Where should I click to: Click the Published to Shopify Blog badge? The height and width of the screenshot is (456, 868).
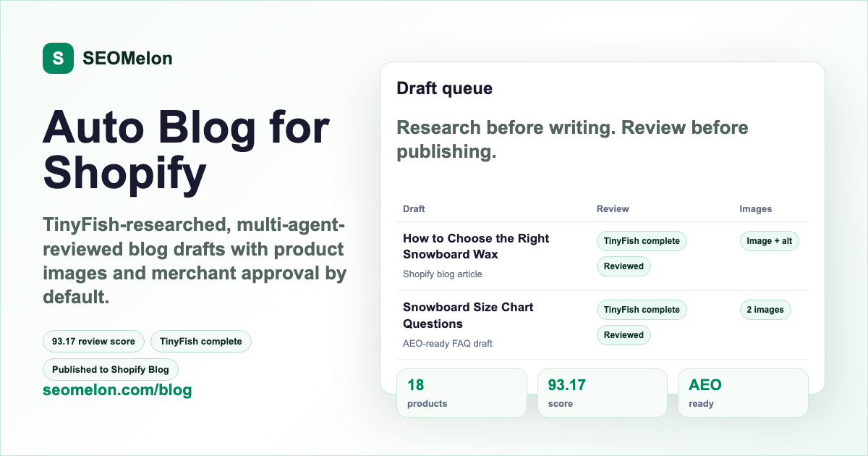click(x=111, y=369)
